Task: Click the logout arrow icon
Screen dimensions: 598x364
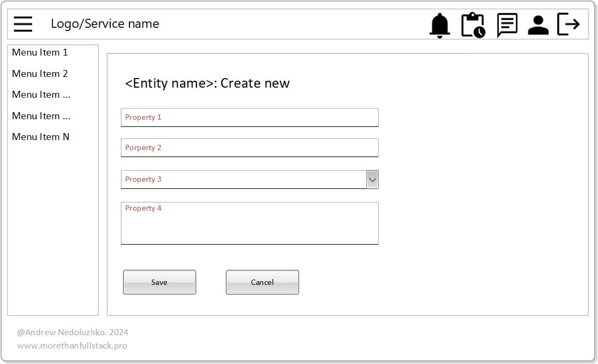Action: coord(569,25)
